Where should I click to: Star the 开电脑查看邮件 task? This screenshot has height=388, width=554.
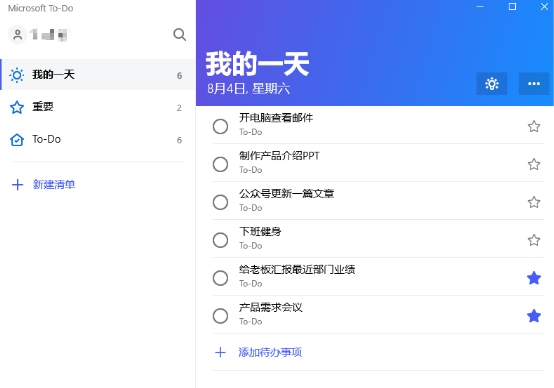[x=534, y=126]
